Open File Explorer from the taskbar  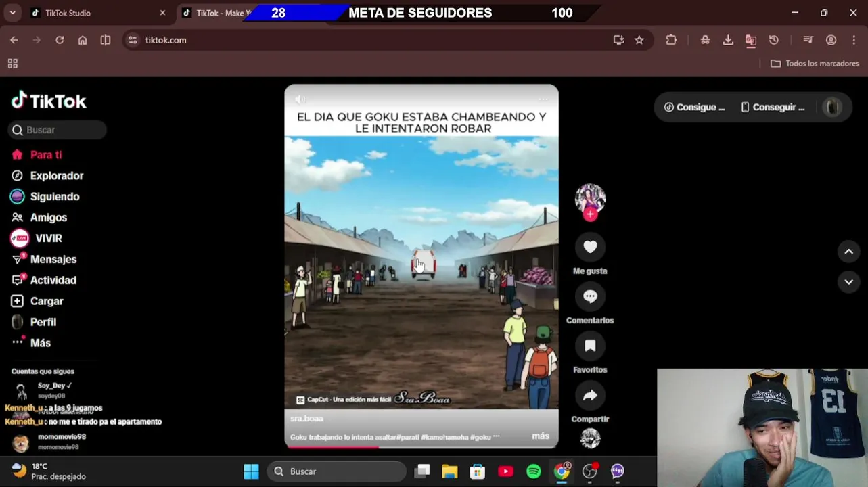(x=450, y=471)
